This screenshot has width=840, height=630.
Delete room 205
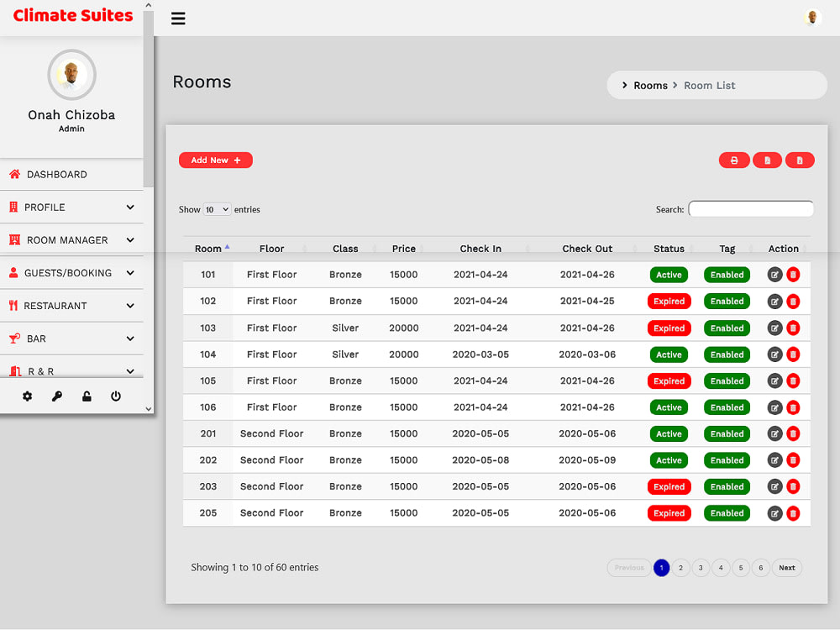coord(794,513)
